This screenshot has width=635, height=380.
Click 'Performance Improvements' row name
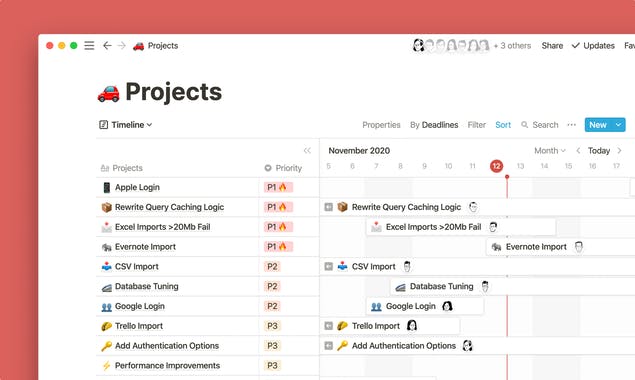[167, 365]
